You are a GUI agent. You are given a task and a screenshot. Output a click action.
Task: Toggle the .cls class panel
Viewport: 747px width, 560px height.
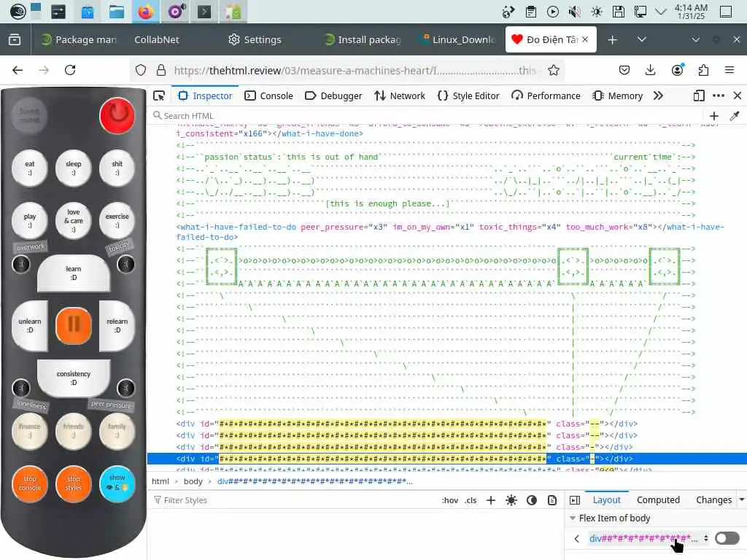(x=471, y=500)
